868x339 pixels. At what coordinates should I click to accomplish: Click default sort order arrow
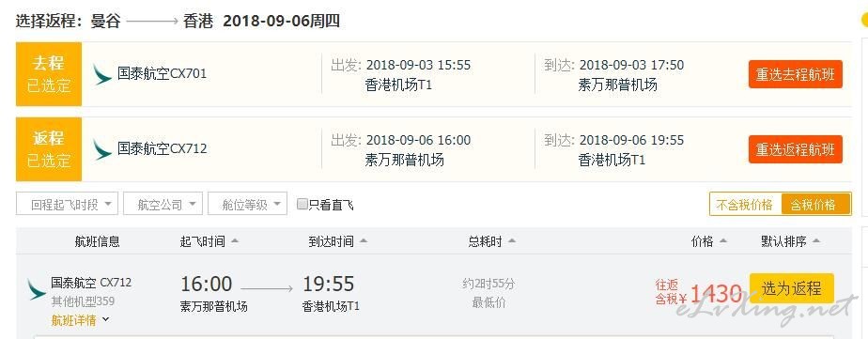pyautogui.click(x=815, y=241)
